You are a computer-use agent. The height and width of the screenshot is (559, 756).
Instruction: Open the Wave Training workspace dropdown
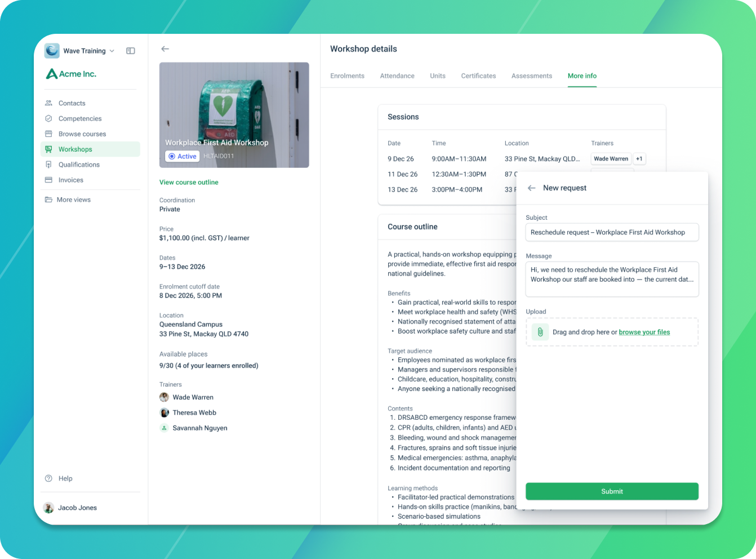(89, 51)
